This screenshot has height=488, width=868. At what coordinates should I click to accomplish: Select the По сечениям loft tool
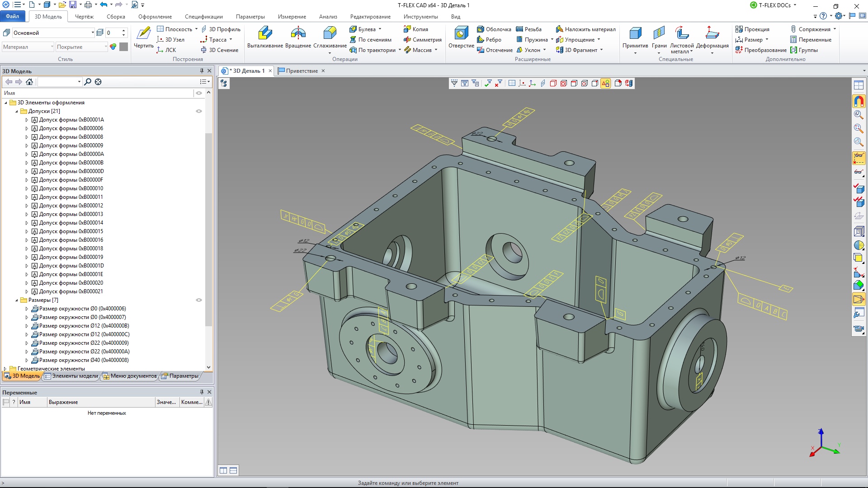tap(370, 39)
